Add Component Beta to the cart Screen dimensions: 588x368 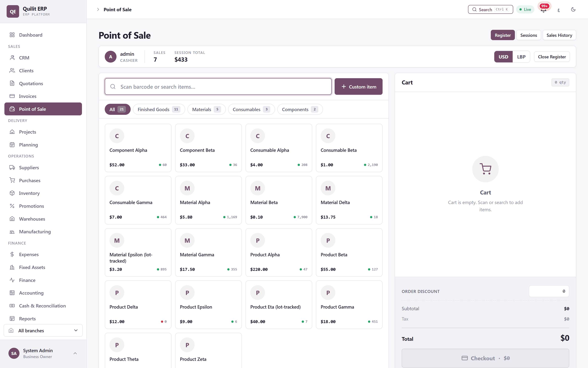click(208, 148)
